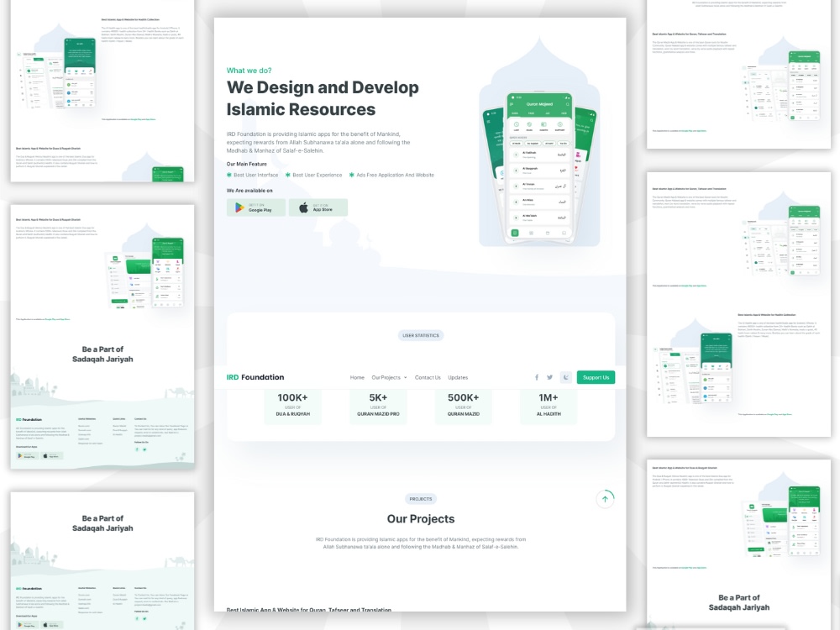
Task: Toggle dark mode with the moon icon
Action: [x=565, y=377]
